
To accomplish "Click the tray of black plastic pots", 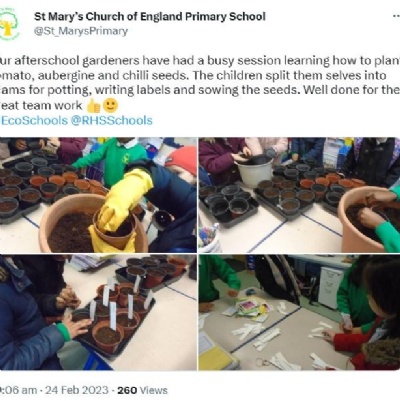I will coord(228,203).
